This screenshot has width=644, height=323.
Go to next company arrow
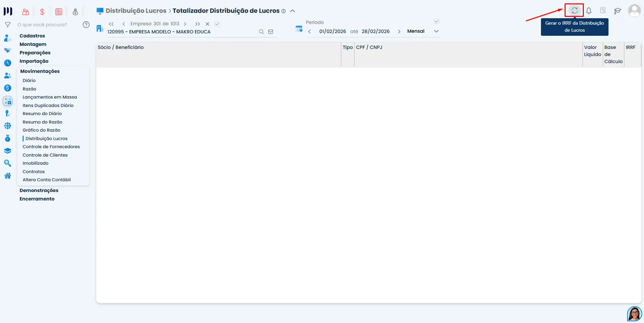tap(185, 24)
